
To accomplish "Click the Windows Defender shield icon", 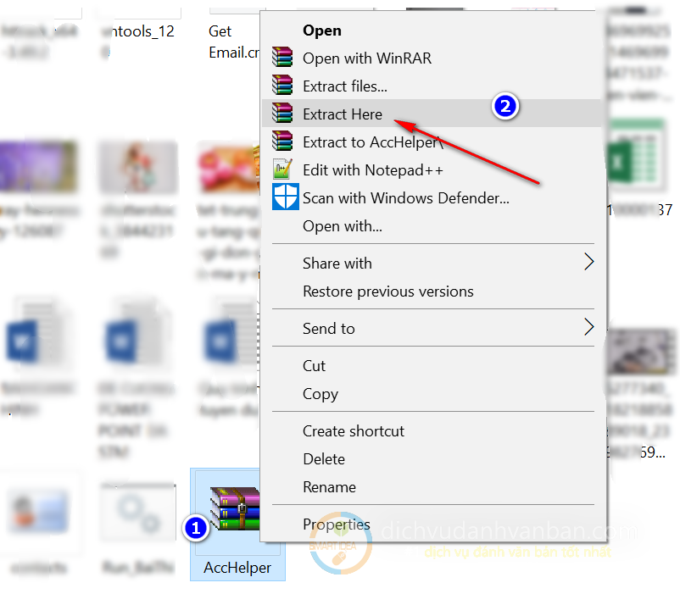I will click(x=284, y=197).
